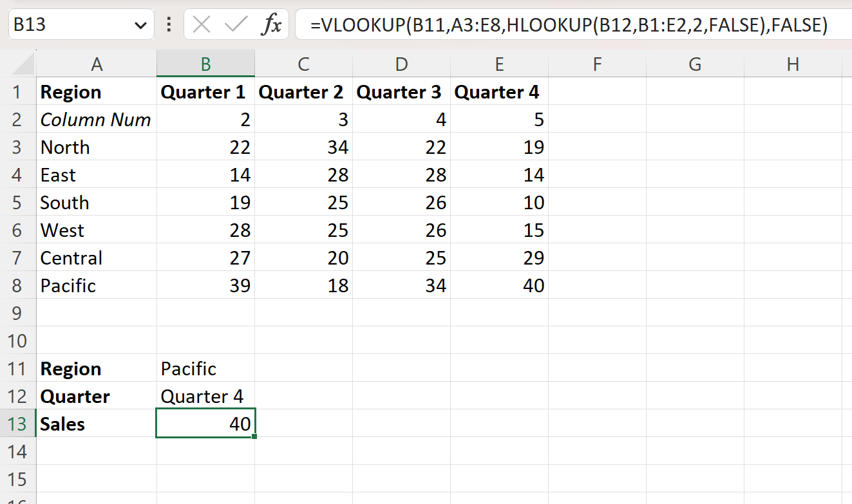Select cell B13 containing the Sales value 40
Image resolution: width=852 pixels, height=504 pixels.
(205, 424)
